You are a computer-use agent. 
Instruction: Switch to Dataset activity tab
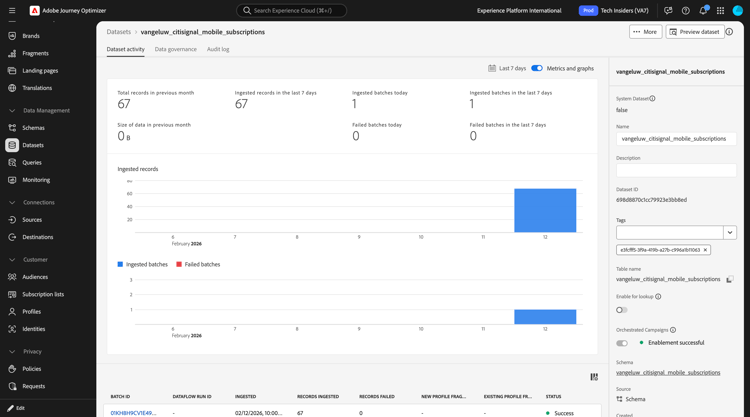tap(125, 49)
